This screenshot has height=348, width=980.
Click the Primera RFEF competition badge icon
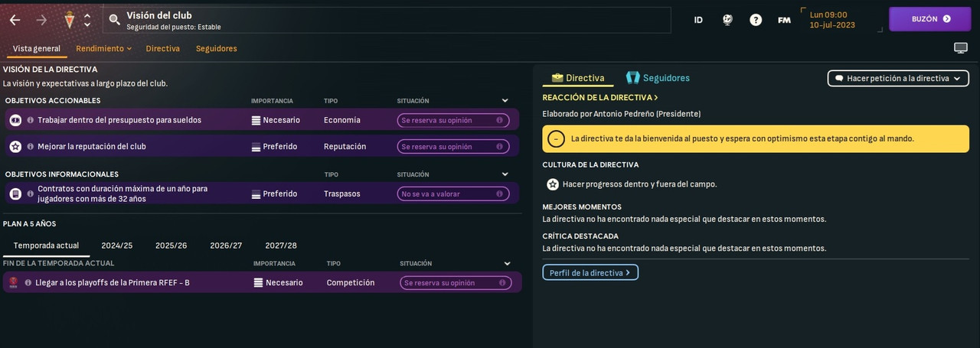[x=13, y=282]
